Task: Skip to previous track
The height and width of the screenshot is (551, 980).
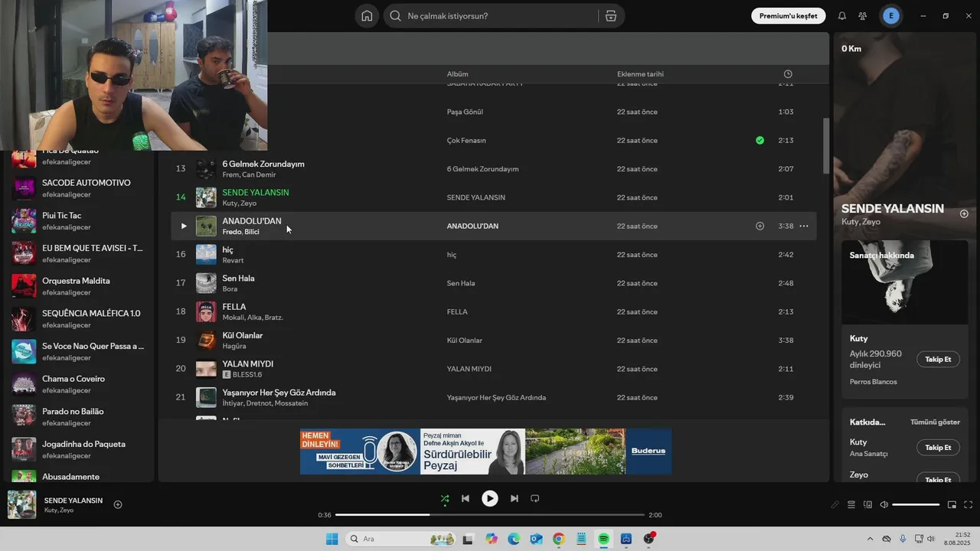Action: 465,499
